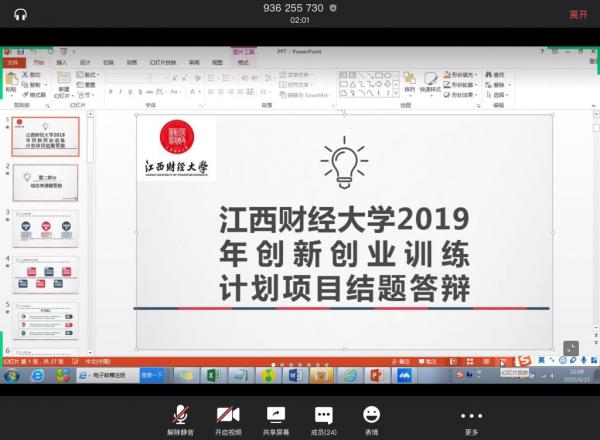
Task: Click the bullets list icon
Action: tap(211, 78)
